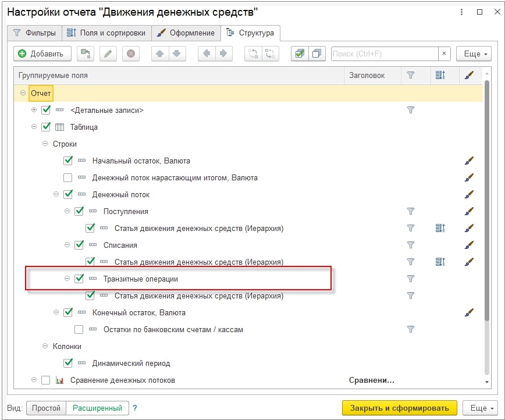Image resolution: width=505 pixels, height=420 pixels.
Task: Click the Группируемые поля column header
Action: 179,76
